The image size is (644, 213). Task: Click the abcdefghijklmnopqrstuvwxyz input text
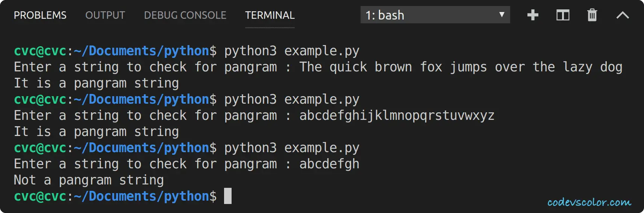397,116
